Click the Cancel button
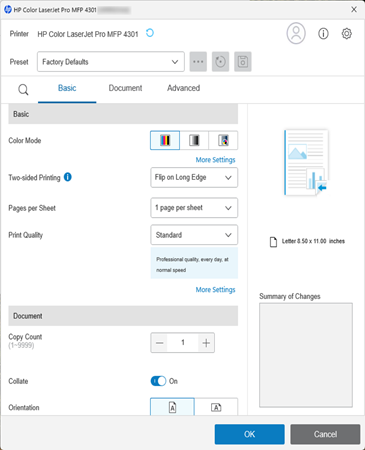The image size is (365, 450). 325,434
